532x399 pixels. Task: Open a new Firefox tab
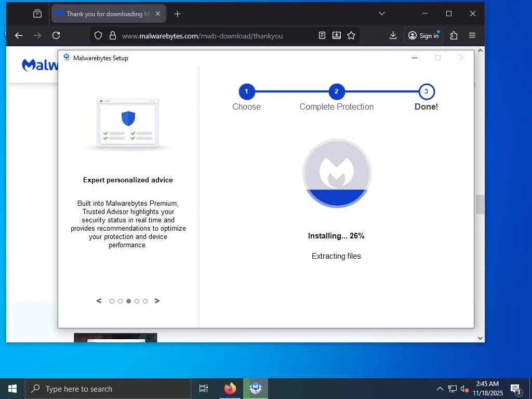[178, 14]
